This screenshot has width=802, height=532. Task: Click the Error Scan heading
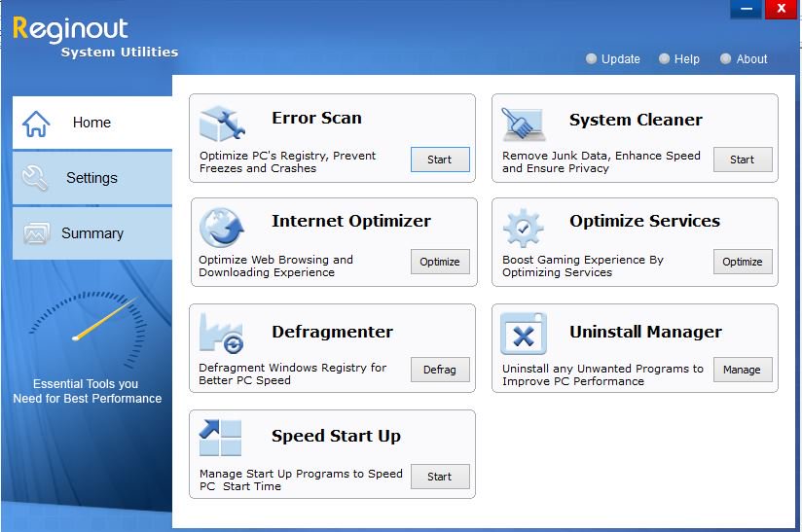pos(316,118)
